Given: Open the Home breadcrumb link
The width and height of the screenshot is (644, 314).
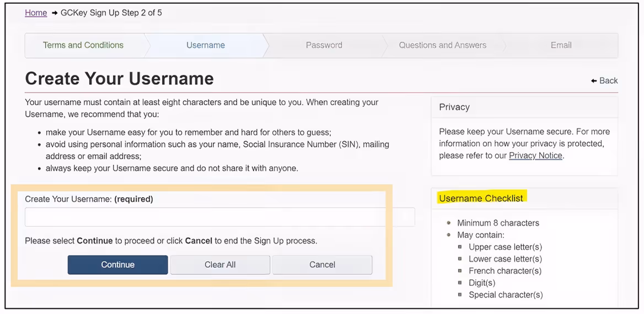Looking at the screenshot, I should tap(36, 13).
